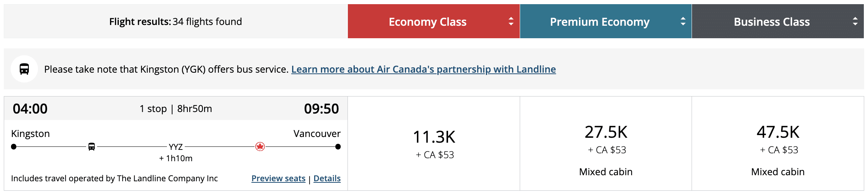Screen dimensions: 868x193
Task: Sort results by Premium Economy
Action: tap(599, 22)
